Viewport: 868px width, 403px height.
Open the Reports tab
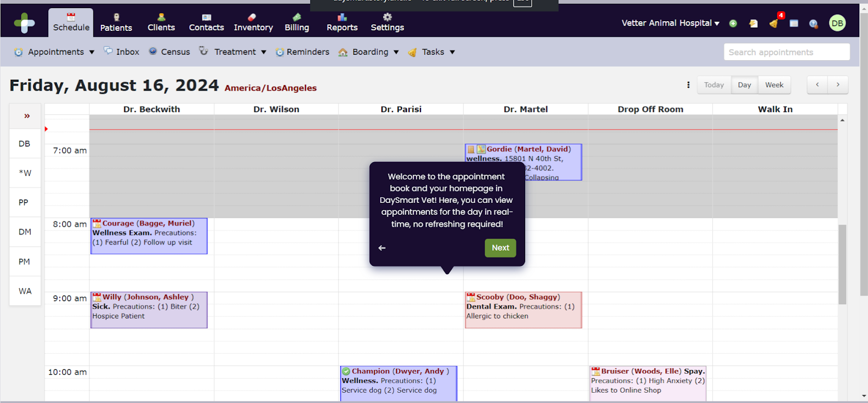click(x=342, y=22)
